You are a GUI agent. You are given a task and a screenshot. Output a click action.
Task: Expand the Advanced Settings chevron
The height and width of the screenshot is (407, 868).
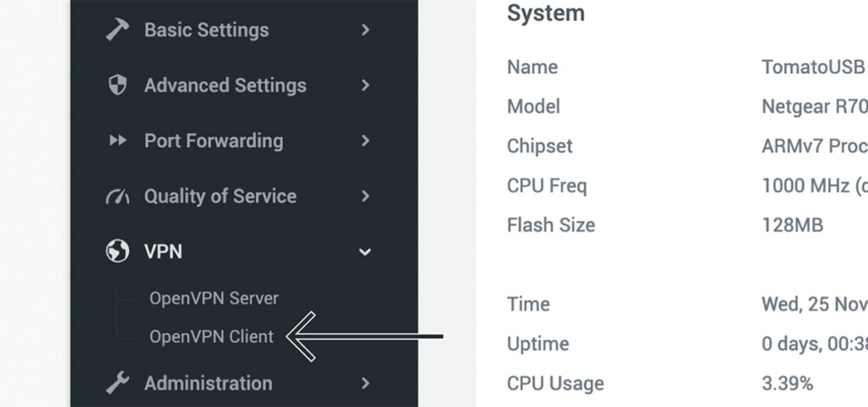click(364, 86)
